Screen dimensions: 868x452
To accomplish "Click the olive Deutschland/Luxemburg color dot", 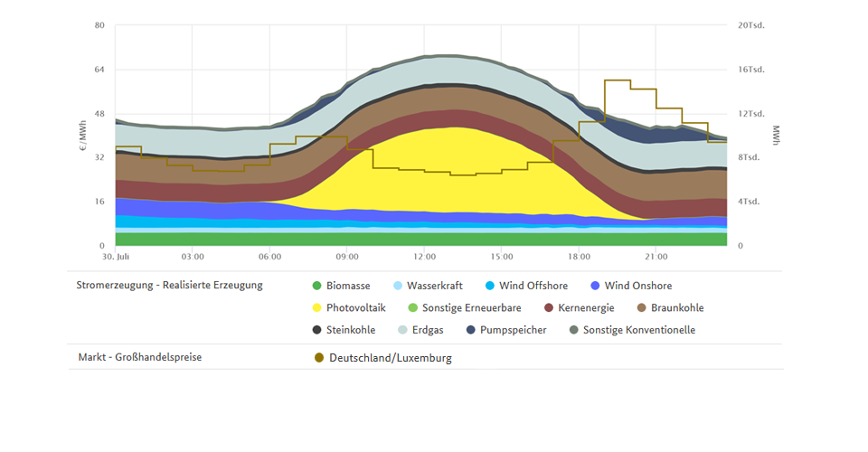I will click(319, 358).
